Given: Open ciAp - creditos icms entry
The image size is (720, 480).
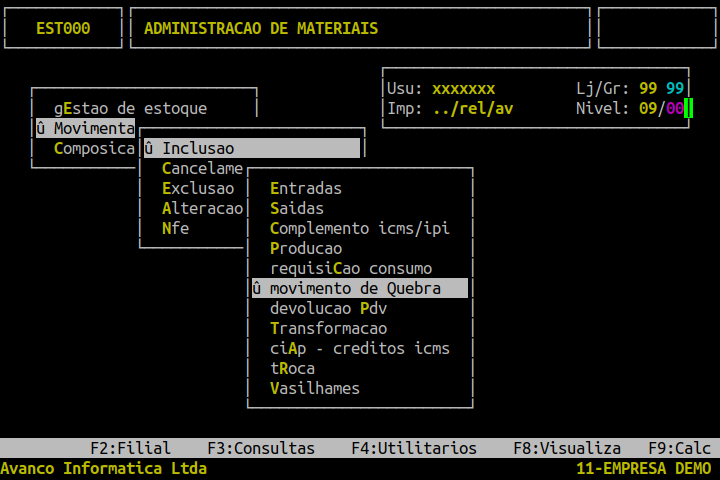Looking at the screenshot, I should [x=360, y=348].
